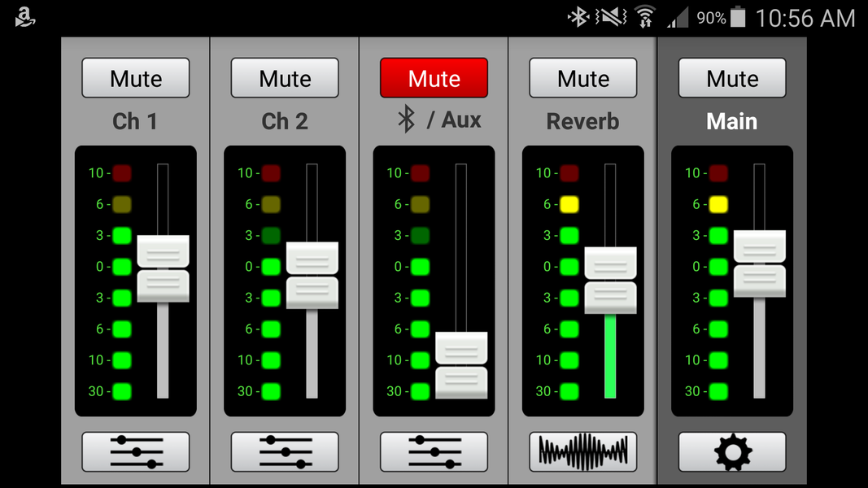Viewport: 868px width, 488px height.
Task: Open Ch 1 EQ settings sliders icon
Action: tap(136, 451)
